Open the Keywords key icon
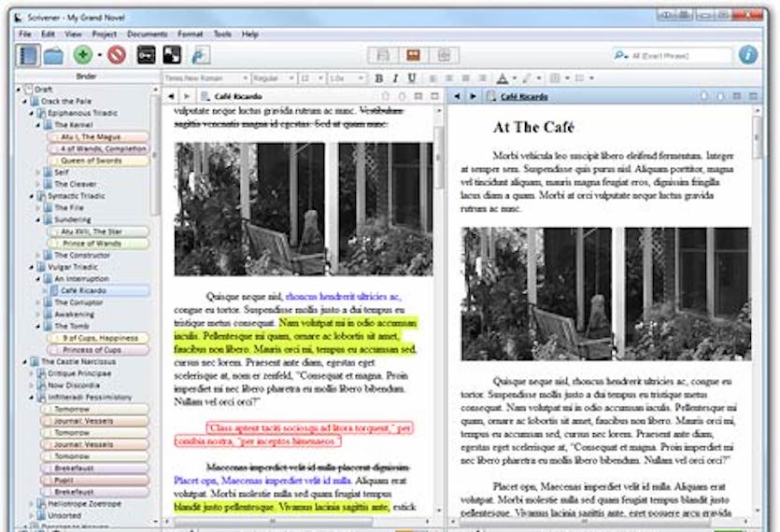The image size is (780, 532). [x=147, y=55]
